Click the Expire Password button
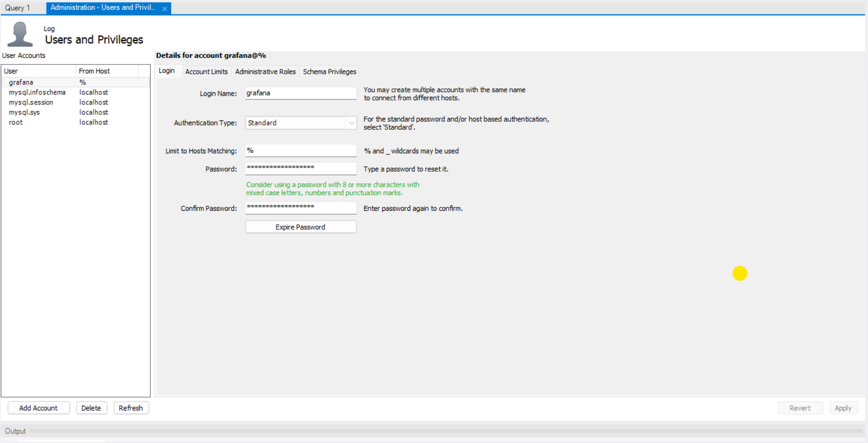This screenshot has width=868, height=443. 301,227
